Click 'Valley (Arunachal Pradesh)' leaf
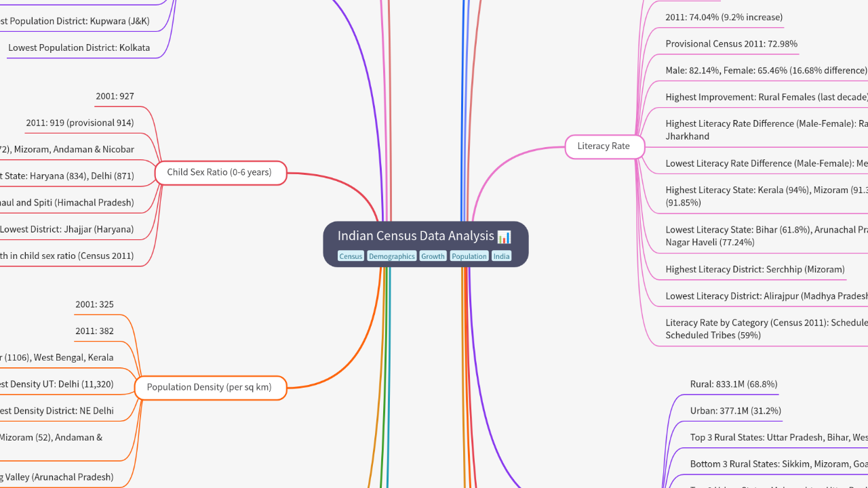This screenshot has height=488, width=868. click(57, 476)
